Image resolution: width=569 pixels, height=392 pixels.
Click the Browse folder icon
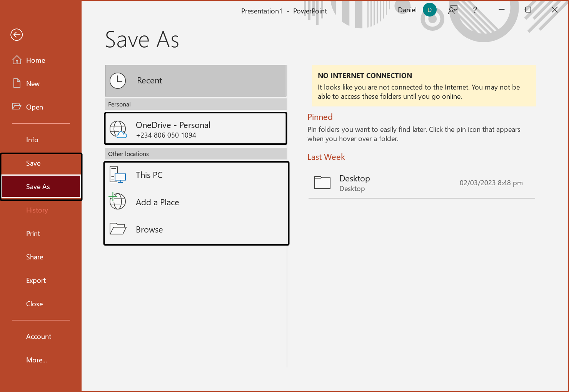pos(118,229)
